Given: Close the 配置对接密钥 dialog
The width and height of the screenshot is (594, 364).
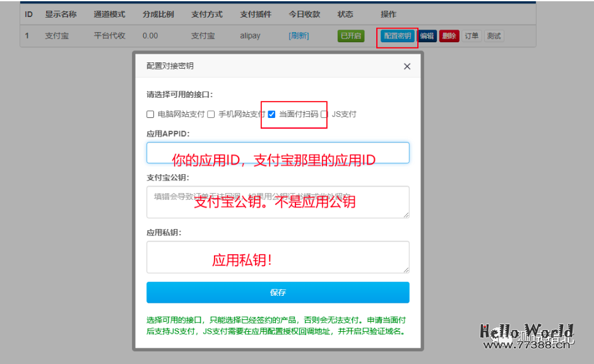Looking at the screenshot, I should pyautogui.click(x=407, y=66).
